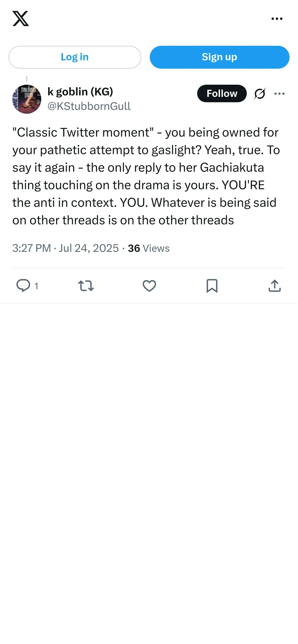Expand the tweet's three-dot more menu
Screen dimensions: 298x644
pos(279,94)
